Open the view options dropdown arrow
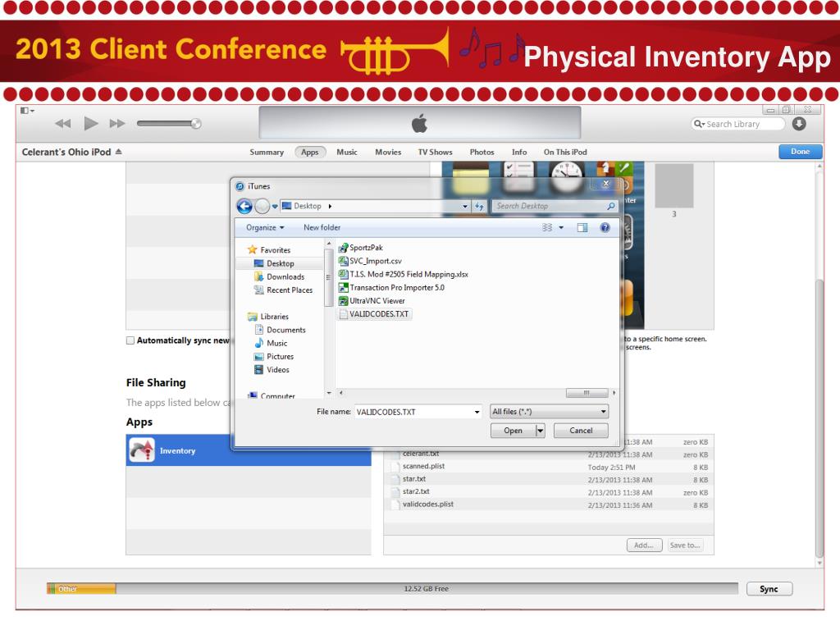Viewport: 840px width, 630px height. tap(561, 228)
